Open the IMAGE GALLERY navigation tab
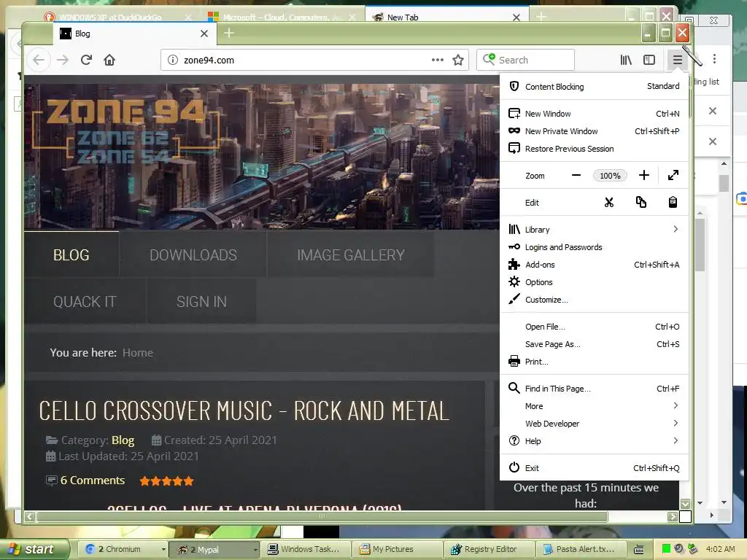Screen dimensions: 747x560 pyautogui.click(x=351, y=254)
